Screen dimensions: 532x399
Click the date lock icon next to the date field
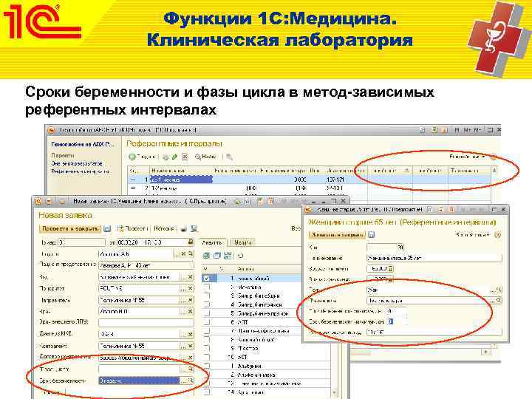pos(191,242)
